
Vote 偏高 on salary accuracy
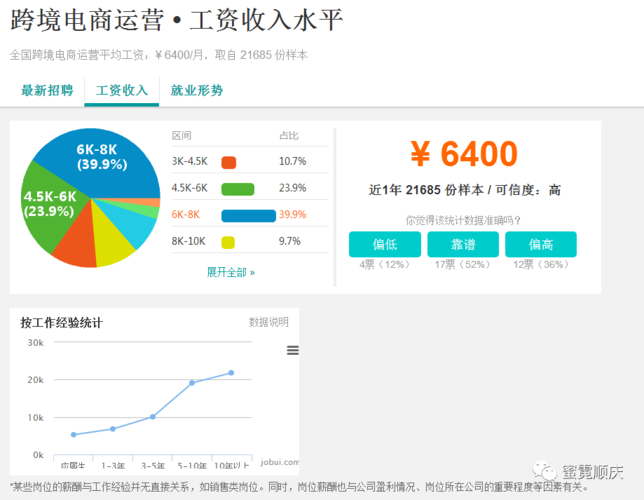point(541,244)
